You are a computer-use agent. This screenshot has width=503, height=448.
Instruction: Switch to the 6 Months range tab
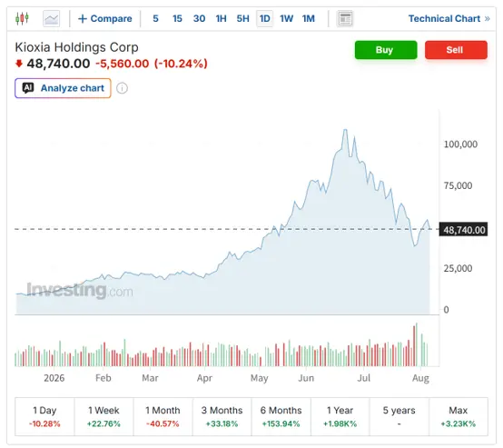(x=281, y=417)
